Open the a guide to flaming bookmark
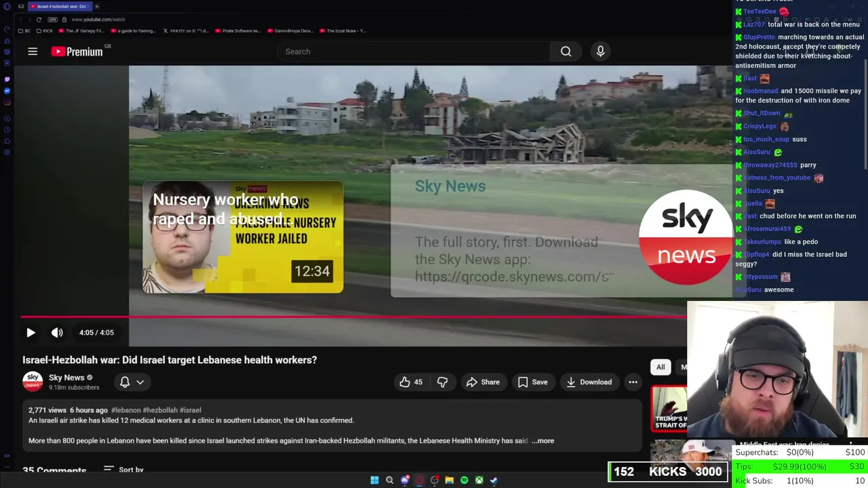Image resolution: width=868 pixels, height=488 pixels. coord(134,30)
